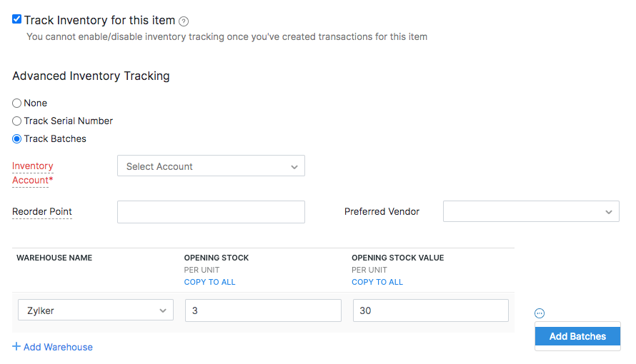Choose Track Serial Number radio button
This screenshot has height=364, width=636.
(x=17, y=121)
